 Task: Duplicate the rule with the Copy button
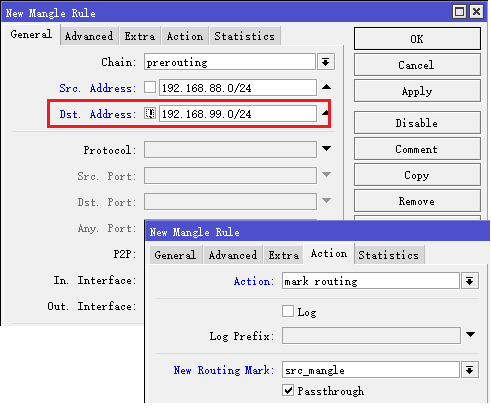pos(417,175)
